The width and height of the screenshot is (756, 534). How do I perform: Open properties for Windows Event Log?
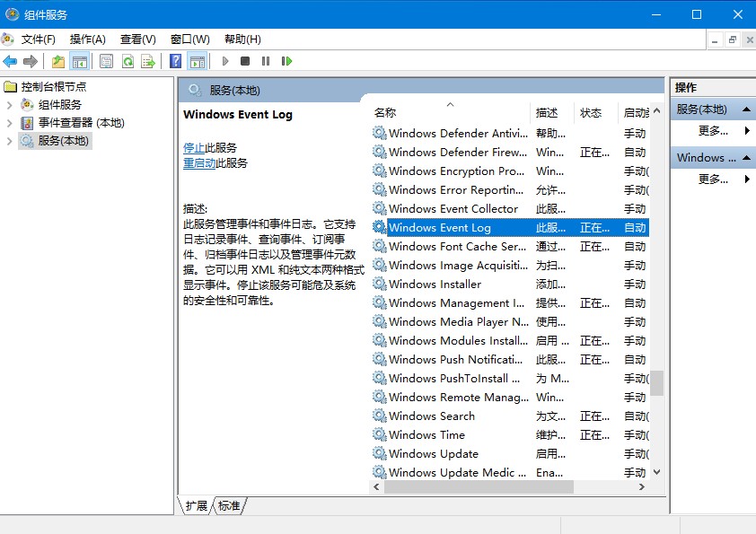pos(105,60)
